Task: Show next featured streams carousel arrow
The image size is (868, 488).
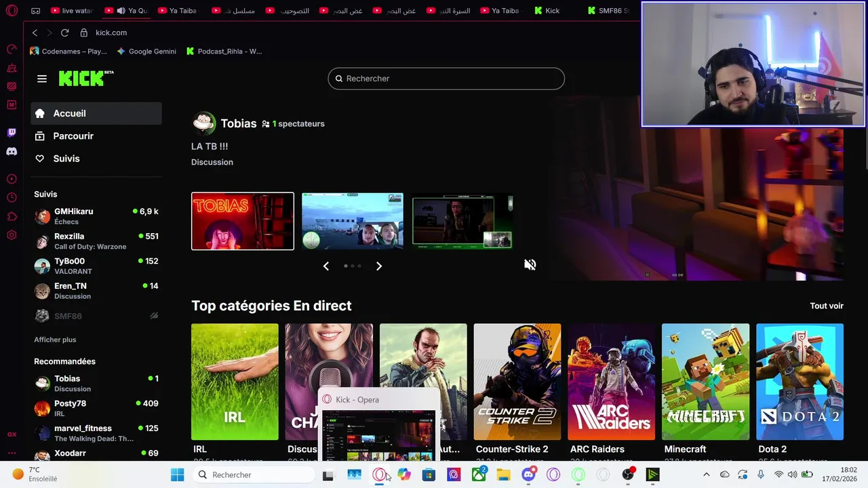Action: coord(379,266)
